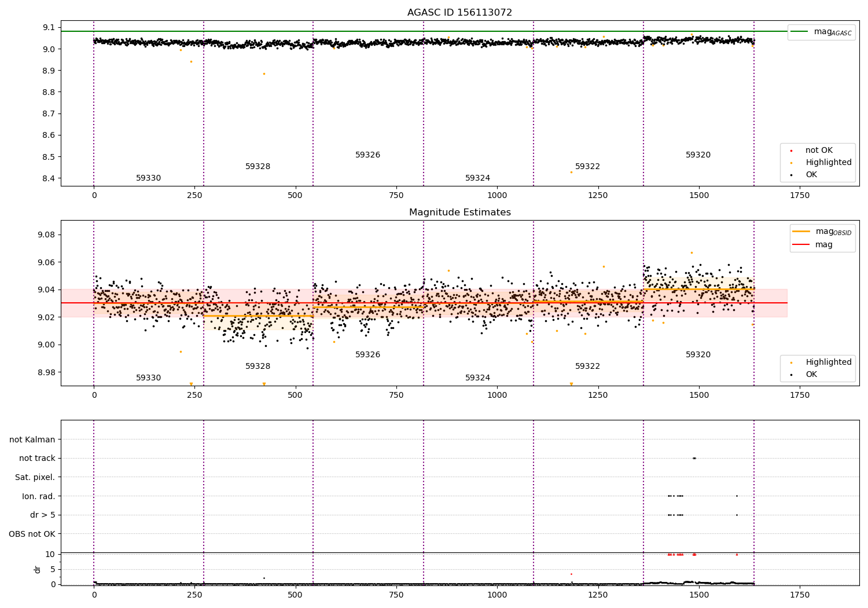Click the 8.4 y-axis tick label
This screenshot has height=608, width=868.
pyautogui.click(x=49, y=178)
